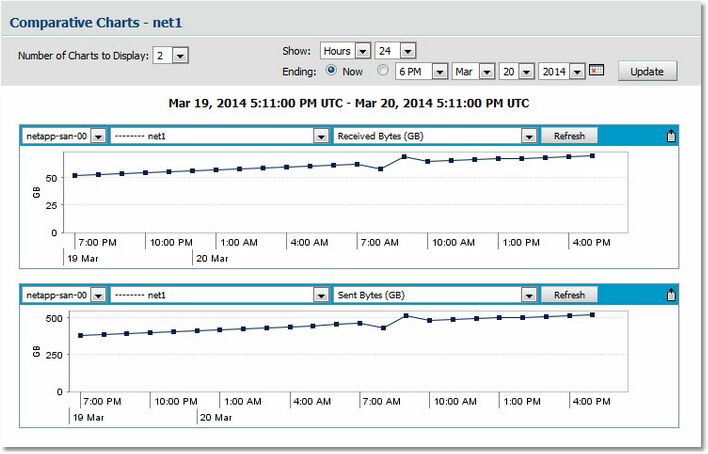Click the first data point on Sent chart
This screenshot has height=454, width=708.
point(80,335)
